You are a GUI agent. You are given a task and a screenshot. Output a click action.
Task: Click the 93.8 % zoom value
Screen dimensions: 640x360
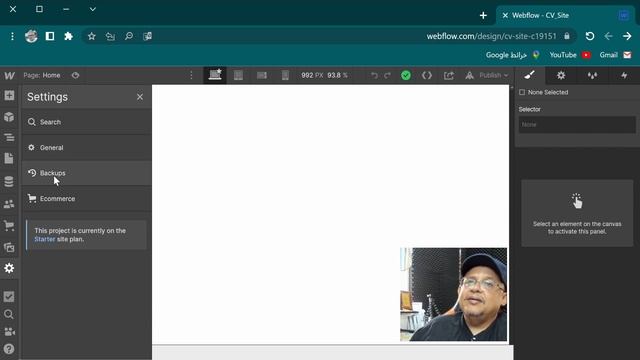tap(338, 75)
